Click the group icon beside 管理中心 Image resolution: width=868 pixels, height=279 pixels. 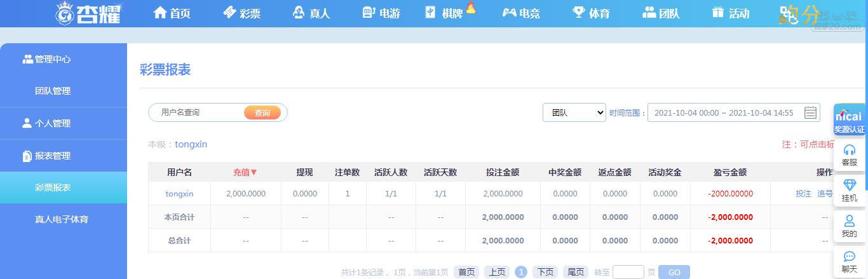(x=27, y=59)
